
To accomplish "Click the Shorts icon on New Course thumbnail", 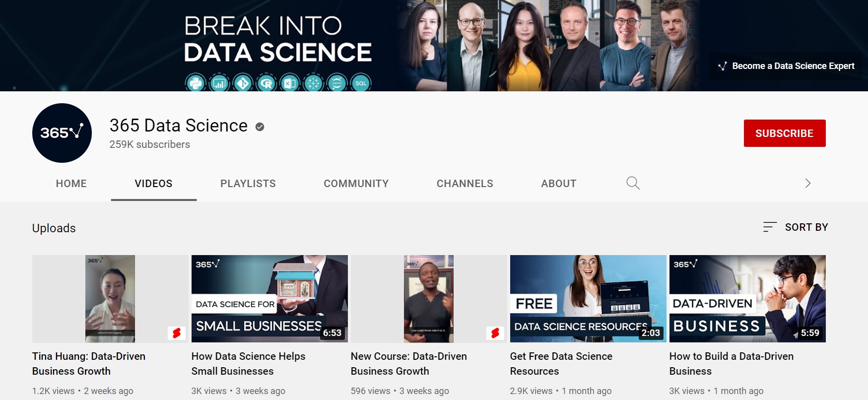I will click(x=495, y=333).
